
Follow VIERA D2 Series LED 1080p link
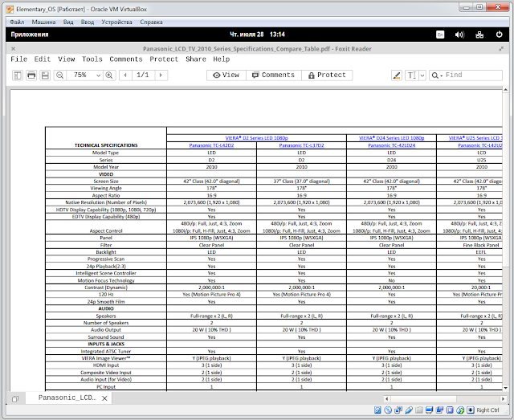click(x=257, y=138)
